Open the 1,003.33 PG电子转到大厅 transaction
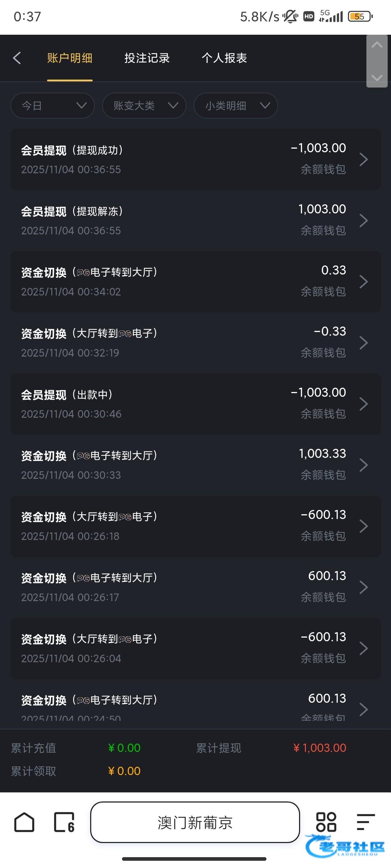 tap(195, 465)
